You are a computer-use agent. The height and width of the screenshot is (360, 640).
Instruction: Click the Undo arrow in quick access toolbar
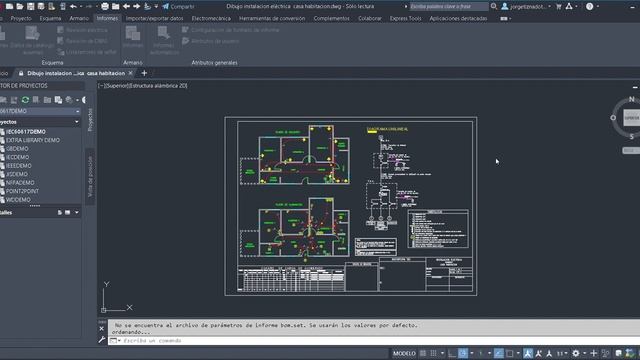coord(73,7)
